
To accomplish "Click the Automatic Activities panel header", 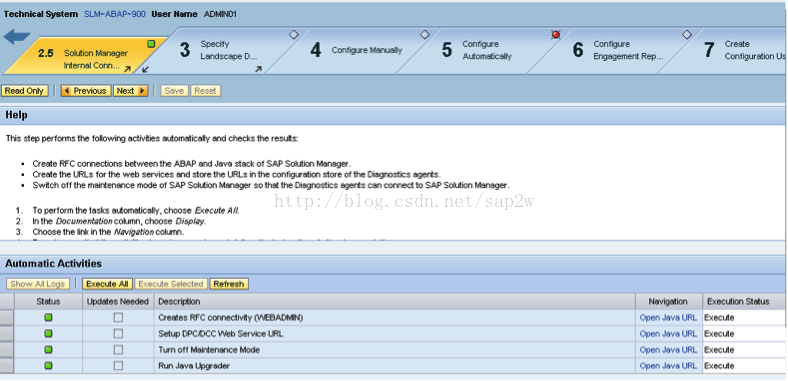I will point(392,264).
